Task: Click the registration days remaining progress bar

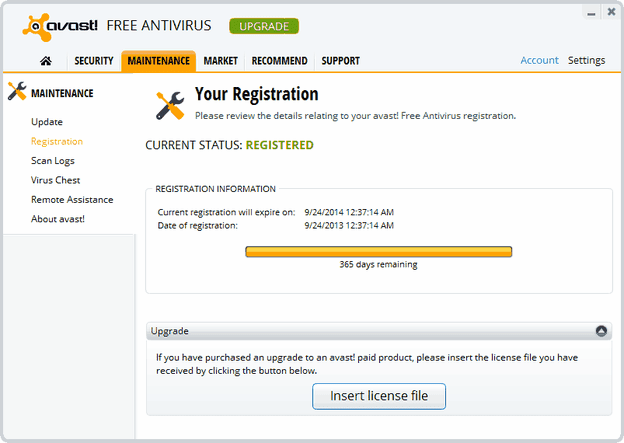Action: [x=378, y=252]
